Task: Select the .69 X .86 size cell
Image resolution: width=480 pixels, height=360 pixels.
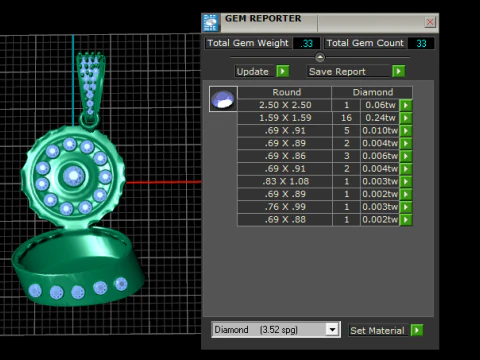Action: [285, 156]
